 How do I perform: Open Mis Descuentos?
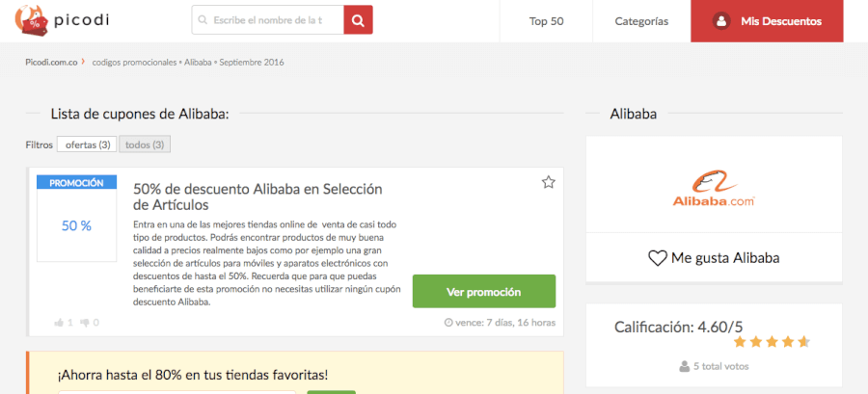click(x=767, y=21)
